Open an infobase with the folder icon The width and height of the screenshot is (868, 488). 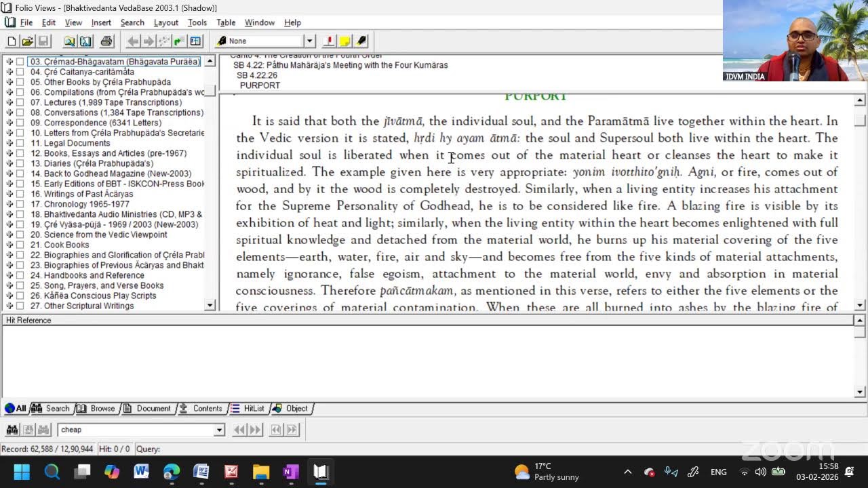tap(28, 41)
